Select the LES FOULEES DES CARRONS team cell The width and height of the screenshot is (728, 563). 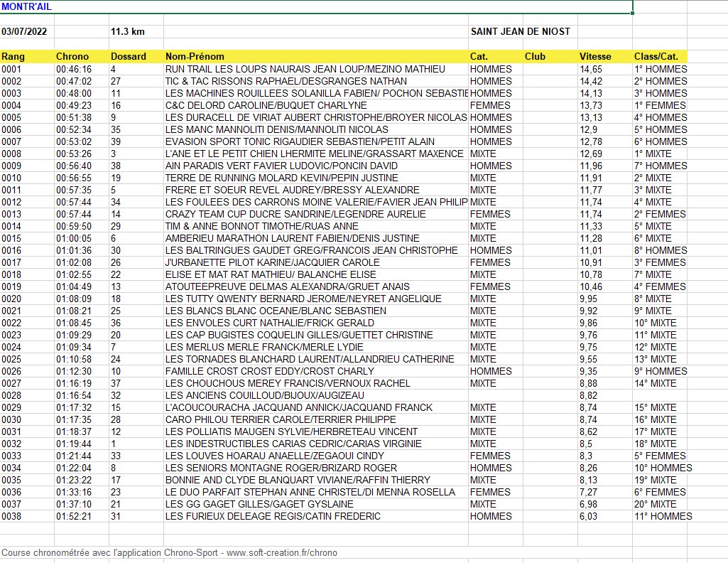(x=316, y=202)
